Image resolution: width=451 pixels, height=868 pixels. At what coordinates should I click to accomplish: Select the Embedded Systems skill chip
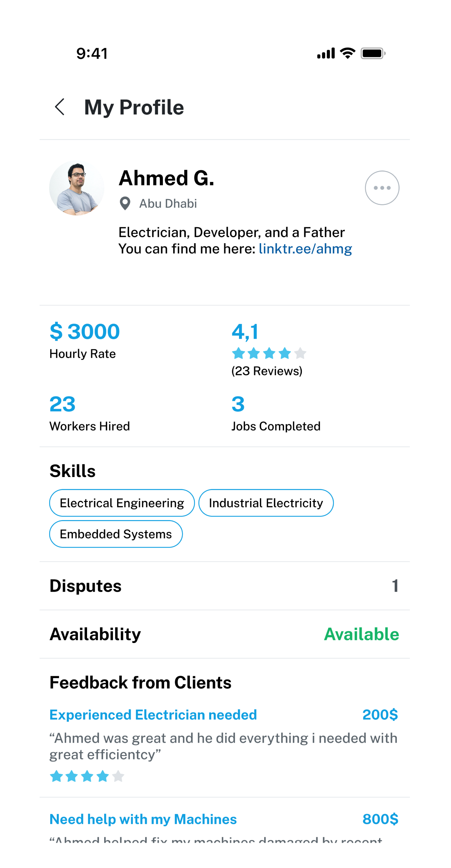116,534
